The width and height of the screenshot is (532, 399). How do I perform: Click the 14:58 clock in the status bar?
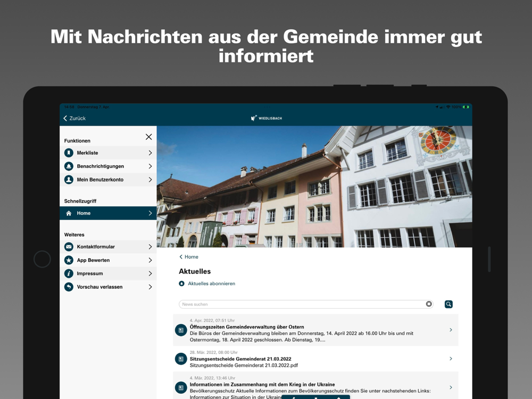69,107
